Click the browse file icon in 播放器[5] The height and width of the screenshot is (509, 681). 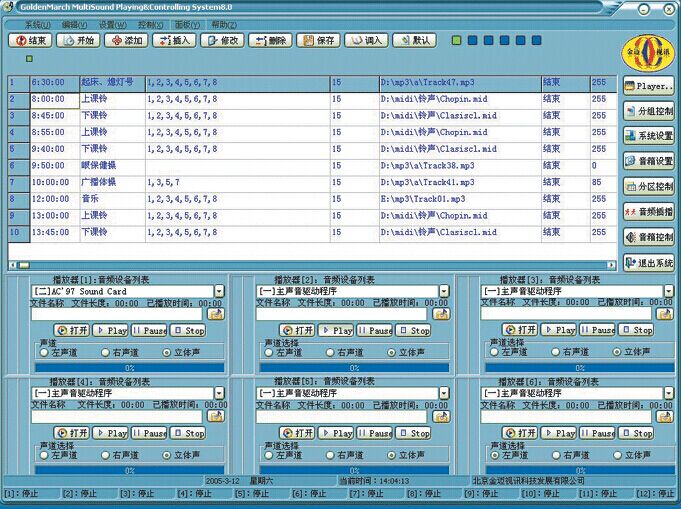click(x=441, y=416)
